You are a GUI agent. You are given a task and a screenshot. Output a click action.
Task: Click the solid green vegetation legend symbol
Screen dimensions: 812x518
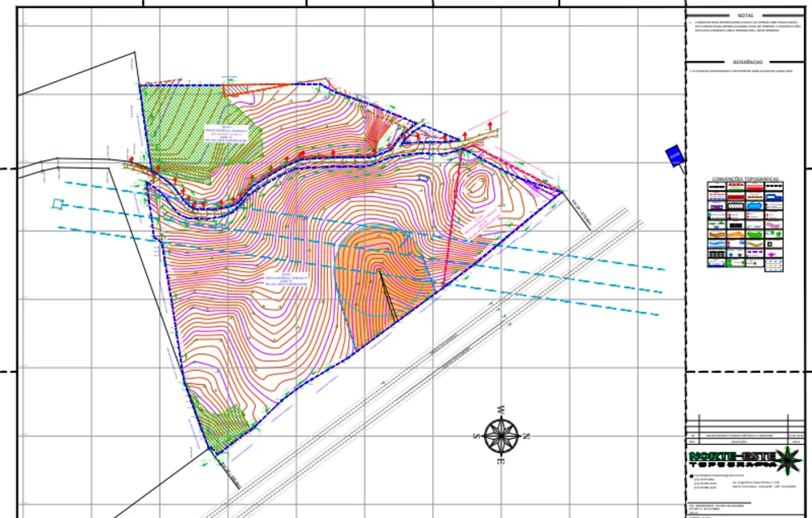[754, 234]
